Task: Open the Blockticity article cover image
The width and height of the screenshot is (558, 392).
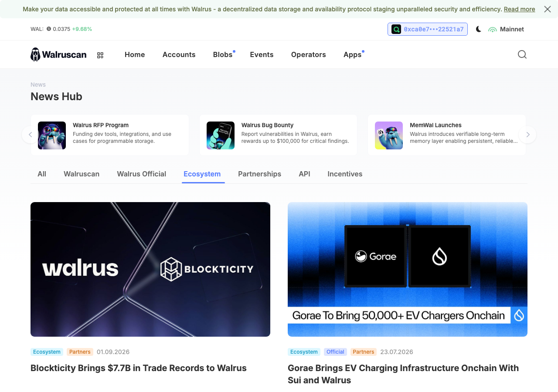Action: [x=150, y=269]
